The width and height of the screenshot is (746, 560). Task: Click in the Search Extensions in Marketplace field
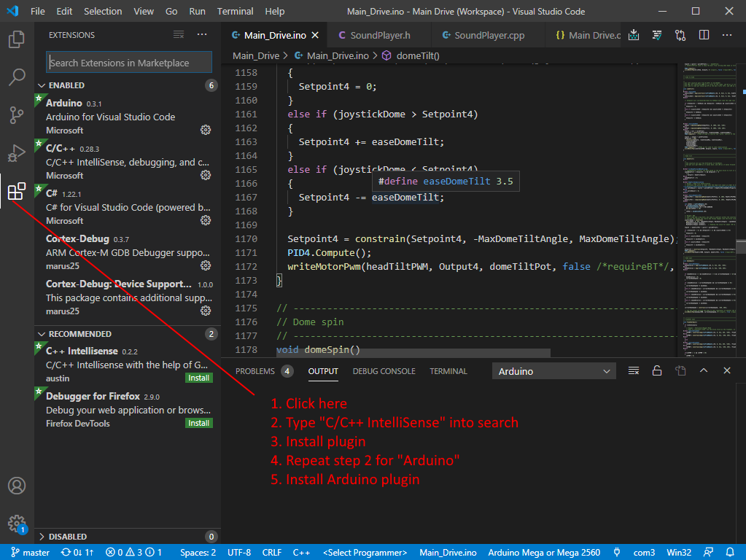coord(129,62)
